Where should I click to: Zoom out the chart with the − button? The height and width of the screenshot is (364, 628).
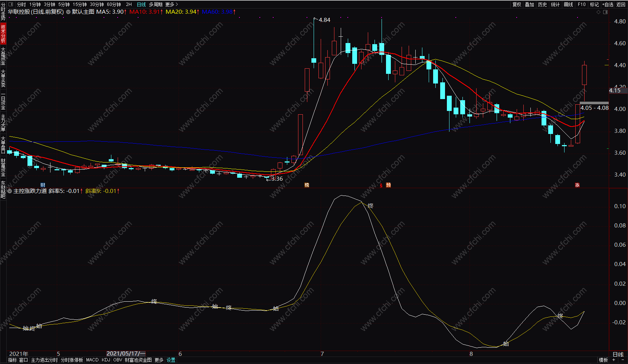[x=622, y=360]
